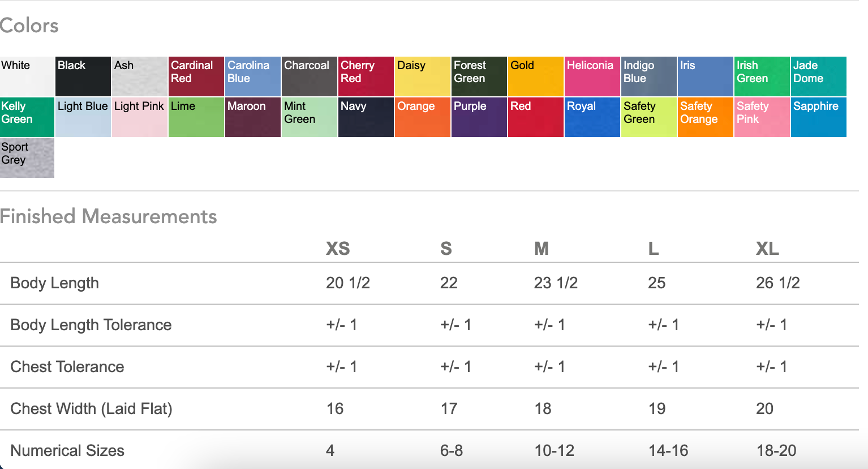Click the Body Length row label
Screen dimensions: 868x469
(55, 283)
